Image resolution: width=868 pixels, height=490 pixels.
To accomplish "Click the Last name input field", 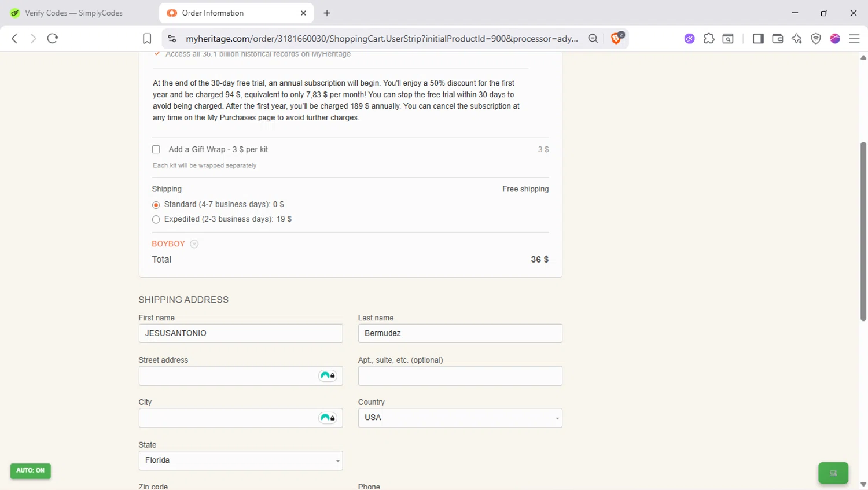I will click(x=460, y=333).
